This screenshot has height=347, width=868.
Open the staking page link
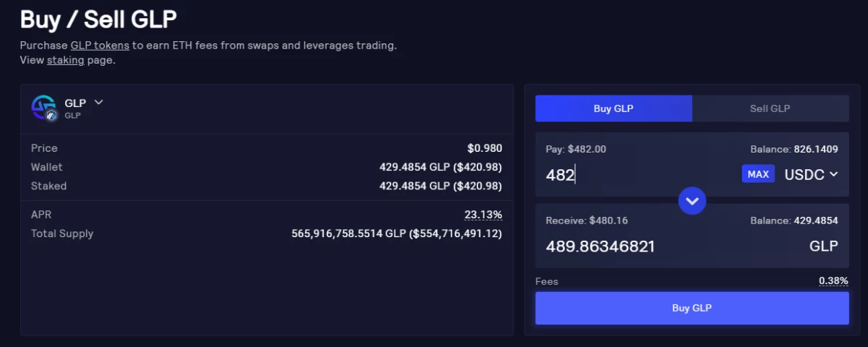(x=66, y=60)
